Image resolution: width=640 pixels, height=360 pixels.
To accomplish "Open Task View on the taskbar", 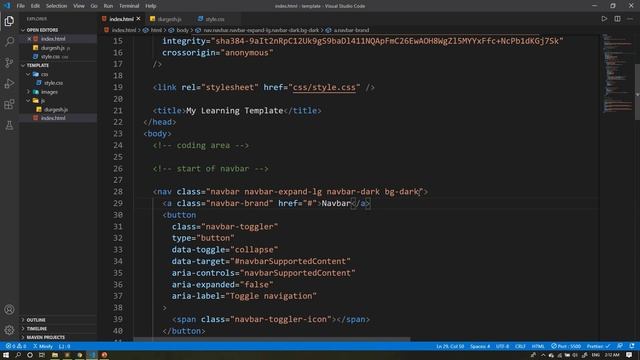I will [x=42, y=355].
